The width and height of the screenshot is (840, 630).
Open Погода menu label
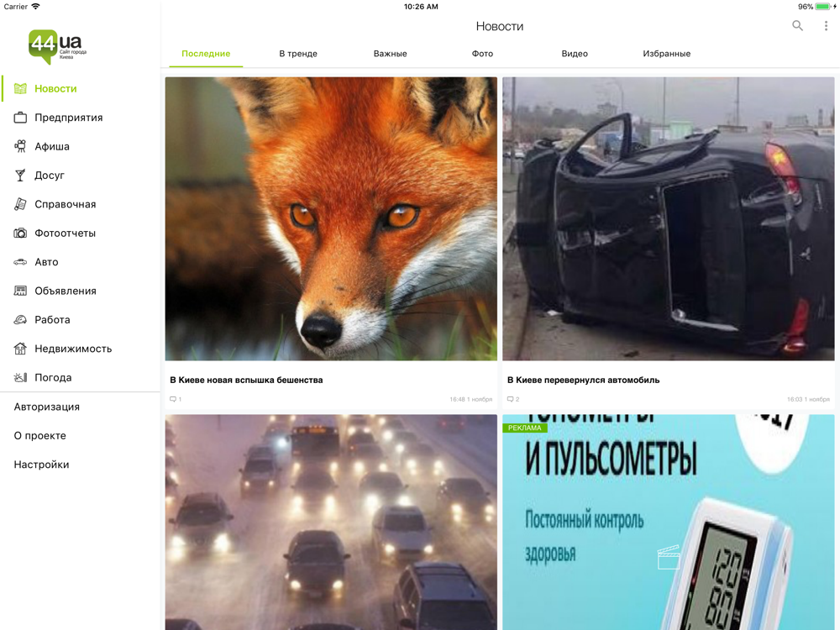pos(53,378)
